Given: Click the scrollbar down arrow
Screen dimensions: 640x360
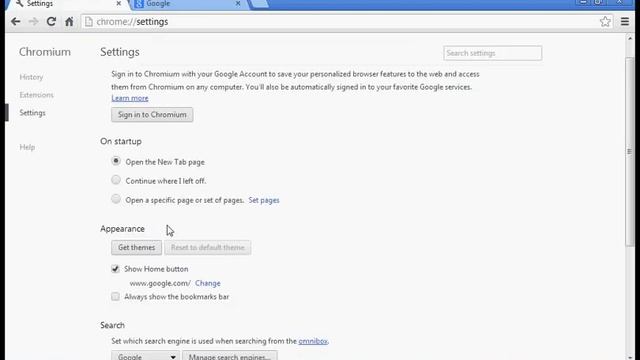Looking at the screenshot, I should point(629,357).
